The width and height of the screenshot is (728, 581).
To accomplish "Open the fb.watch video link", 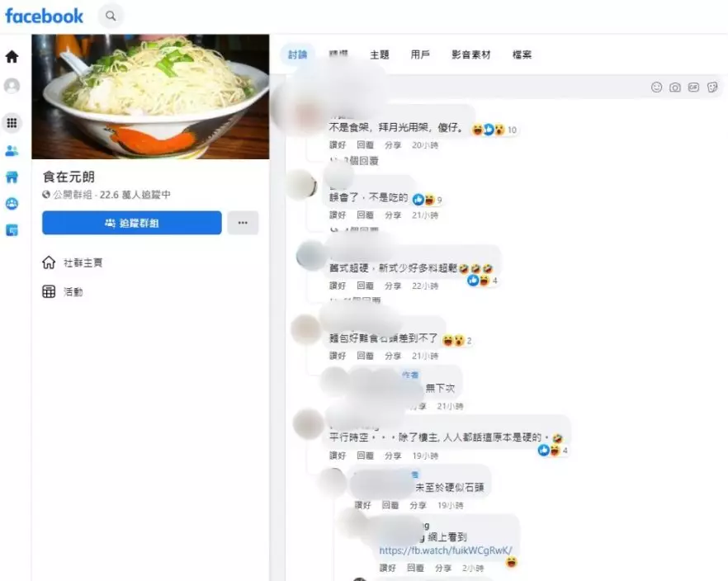I will [x=446, y=550].
